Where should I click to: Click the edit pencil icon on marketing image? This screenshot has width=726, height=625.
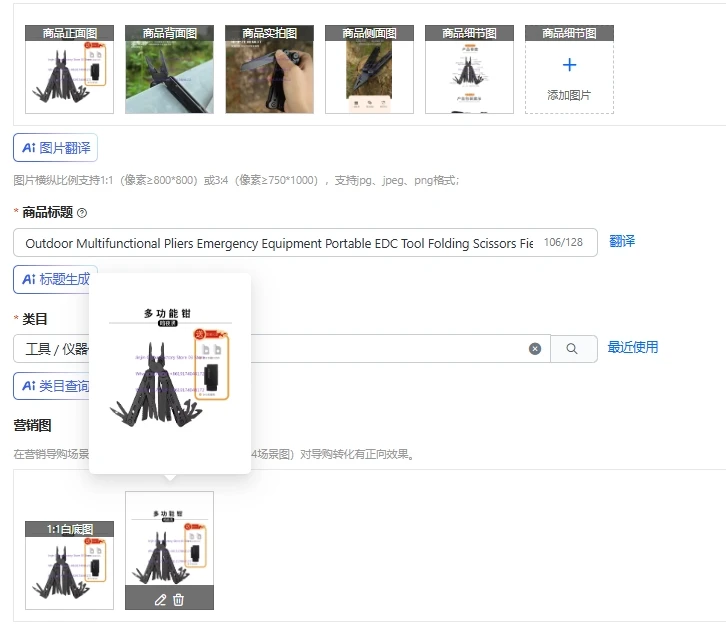point(160,600)
